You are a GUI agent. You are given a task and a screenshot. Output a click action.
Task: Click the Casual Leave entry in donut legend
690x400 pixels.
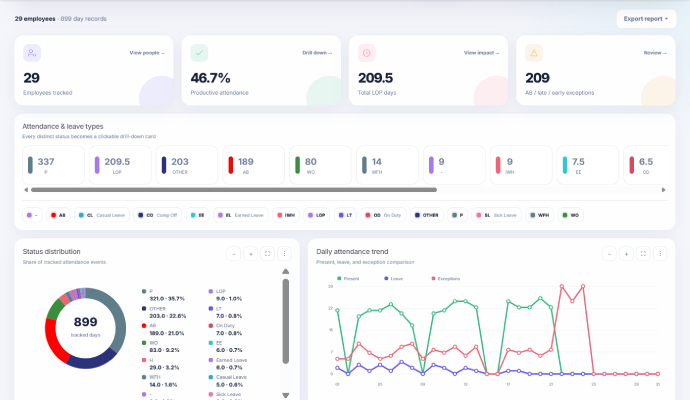[x=228, y=381]
